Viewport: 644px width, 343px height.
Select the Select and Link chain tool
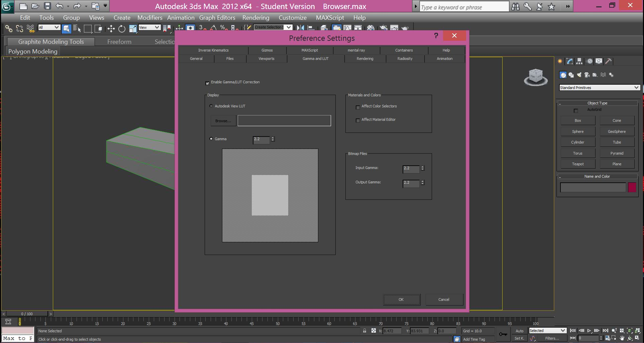pos(9,29)
